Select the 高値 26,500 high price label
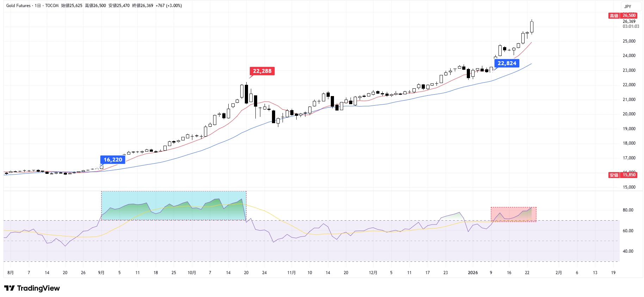Viewport: 644px width, 297px height. click(623, 15)
